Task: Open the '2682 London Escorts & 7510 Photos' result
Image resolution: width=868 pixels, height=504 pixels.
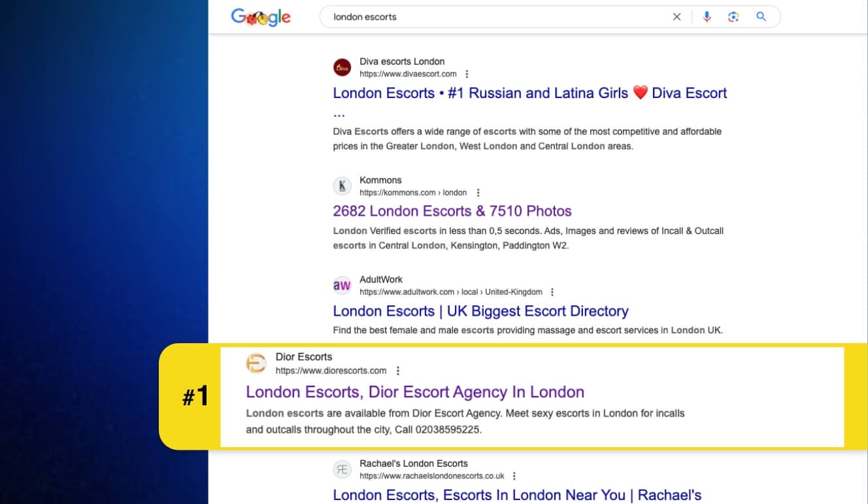Action: (x=452, y=211)
